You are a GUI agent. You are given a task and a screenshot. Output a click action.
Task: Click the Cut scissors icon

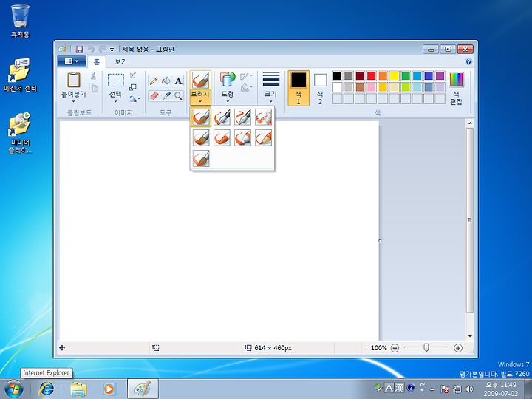tap(93, 75)
